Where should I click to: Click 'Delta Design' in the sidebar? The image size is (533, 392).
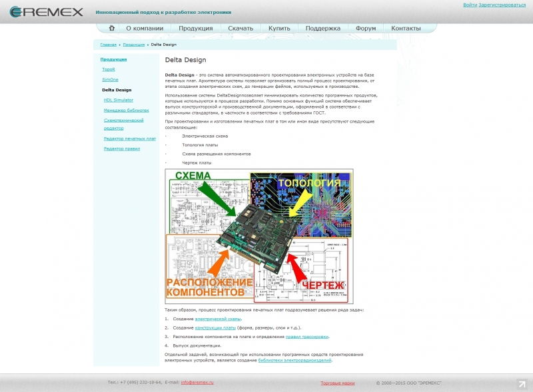point(117,90)
